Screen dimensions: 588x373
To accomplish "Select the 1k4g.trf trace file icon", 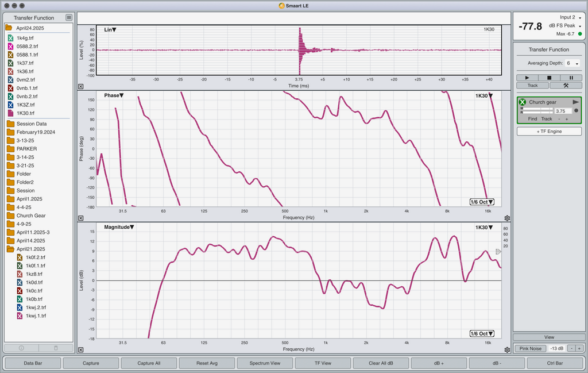I will point(10,38).
